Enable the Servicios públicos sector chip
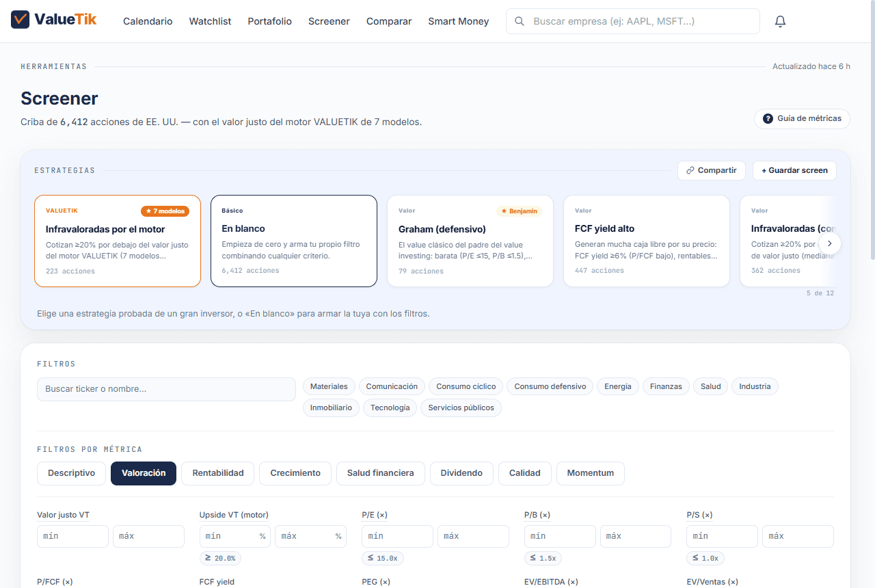This screenshot has height=588, width=875. click(x=461, y=407)
